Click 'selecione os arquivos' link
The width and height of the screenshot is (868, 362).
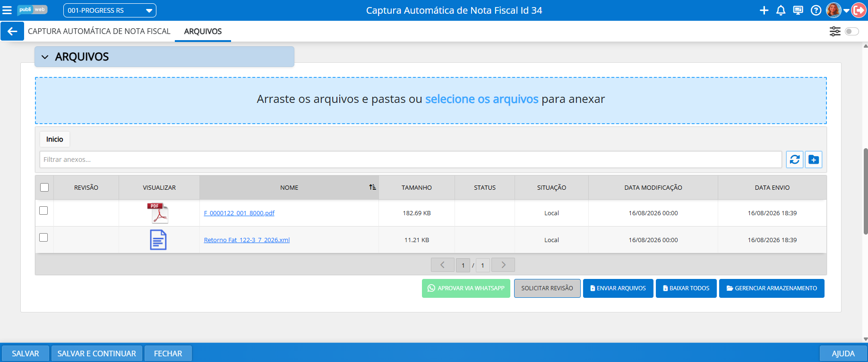pos(481,99)
